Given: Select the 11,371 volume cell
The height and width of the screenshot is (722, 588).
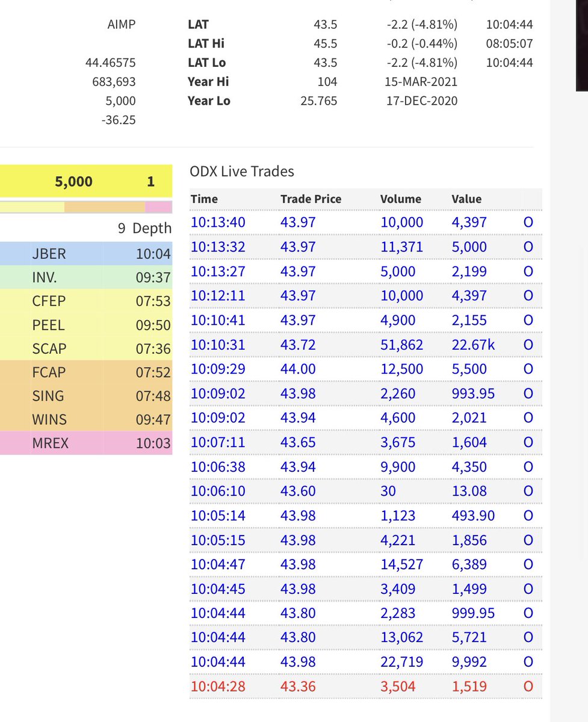Looking at the screenshot, I should [x=402, y=247].
